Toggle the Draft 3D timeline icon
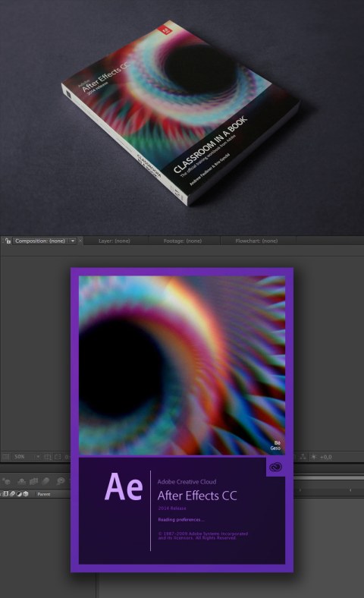 pyautogui.click(x=7, y=481)
